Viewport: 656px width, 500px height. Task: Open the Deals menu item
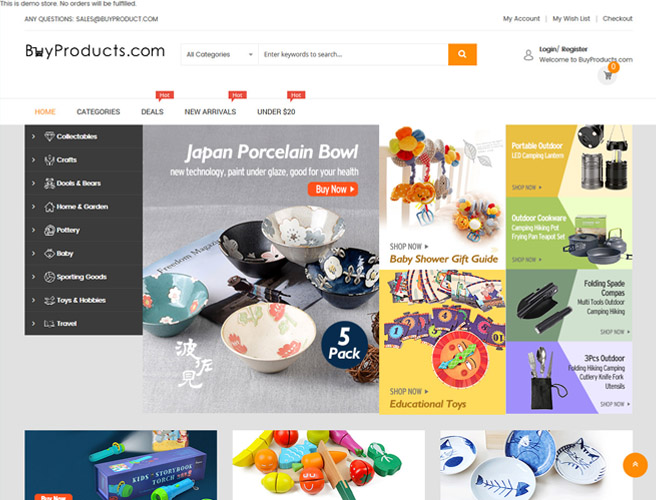click(x=152, y=112)
